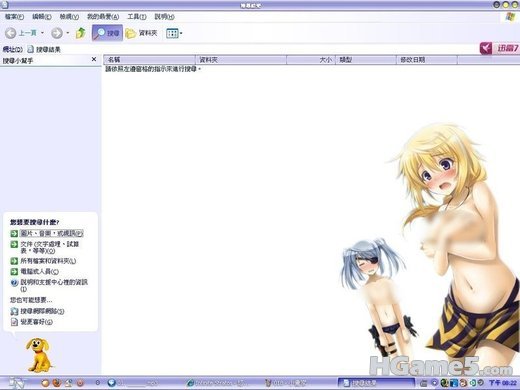Sort by the 類型 column
The height and width of the screenshot is (390, 520).
(x=366, y=60)
